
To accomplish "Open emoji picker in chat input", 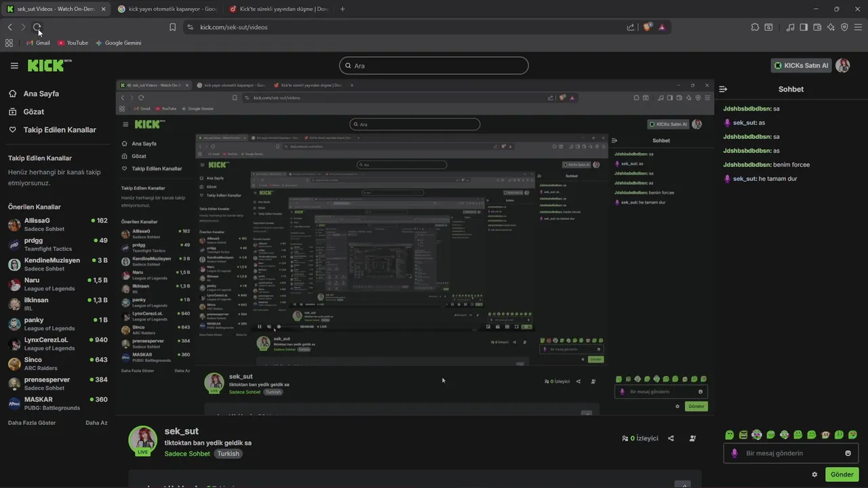I will (848, 453).
